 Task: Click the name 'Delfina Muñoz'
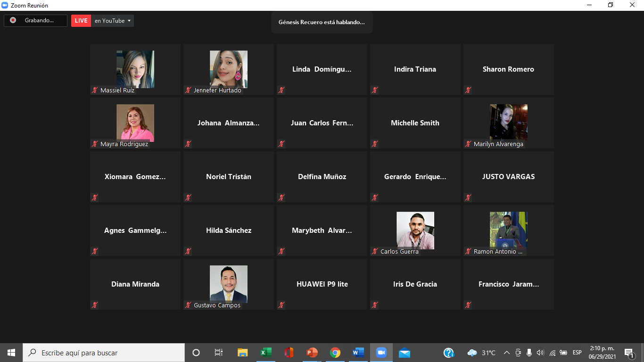pyautogui.click(x=322, y=177)
